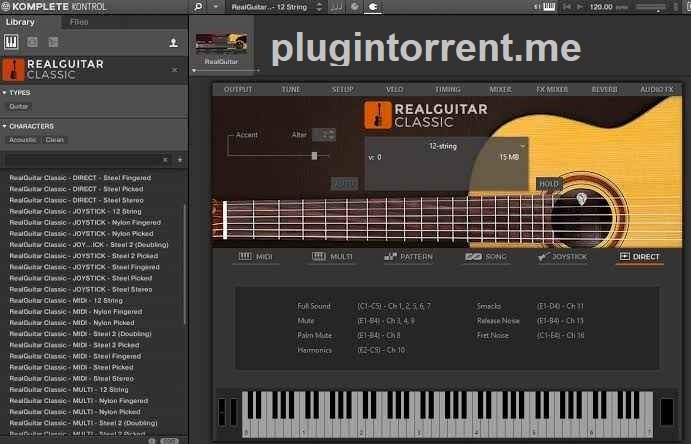Switch to the Files tab

pyautogui.click(x=79, y=22)
